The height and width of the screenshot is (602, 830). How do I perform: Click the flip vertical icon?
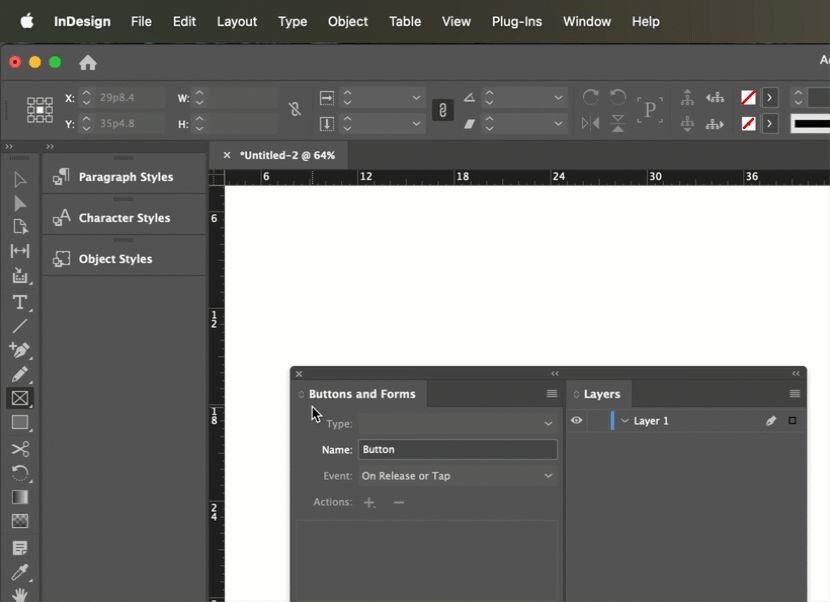[618, 124]
